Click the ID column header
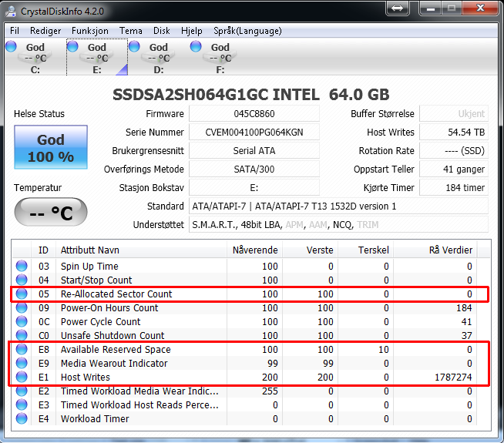The height and width of the screenshot is (443, 504). 43,250
